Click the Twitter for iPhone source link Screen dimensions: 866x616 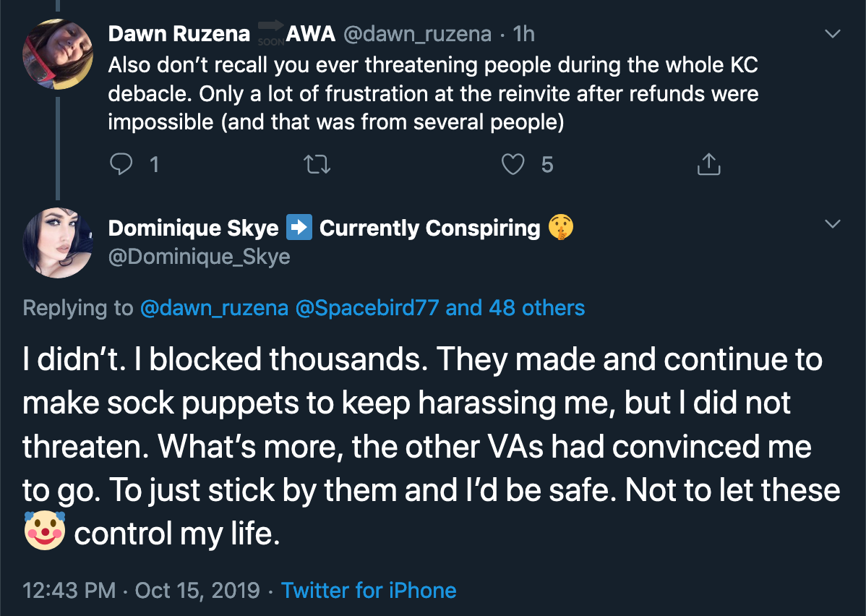369,591
